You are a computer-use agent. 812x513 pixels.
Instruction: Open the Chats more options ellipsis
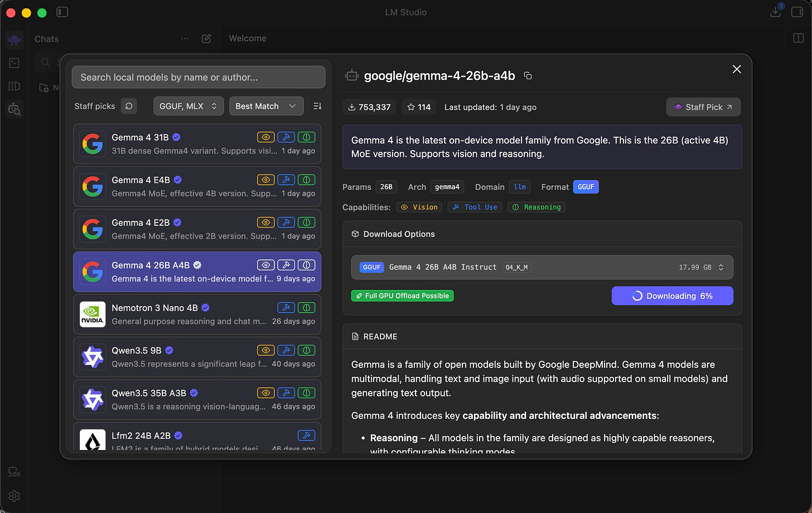coord(185,38)
